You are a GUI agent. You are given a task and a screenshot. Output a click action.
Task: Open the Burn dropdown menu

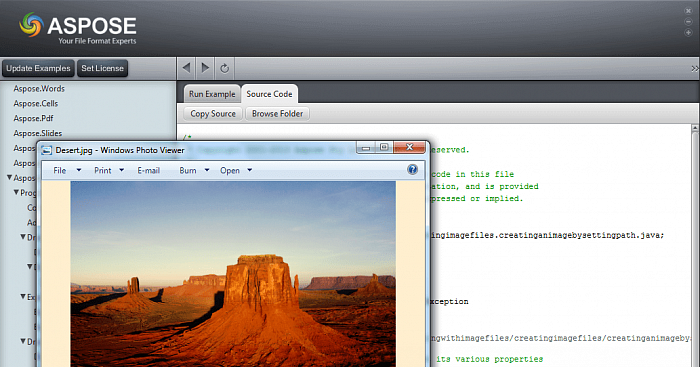point(194,170)
